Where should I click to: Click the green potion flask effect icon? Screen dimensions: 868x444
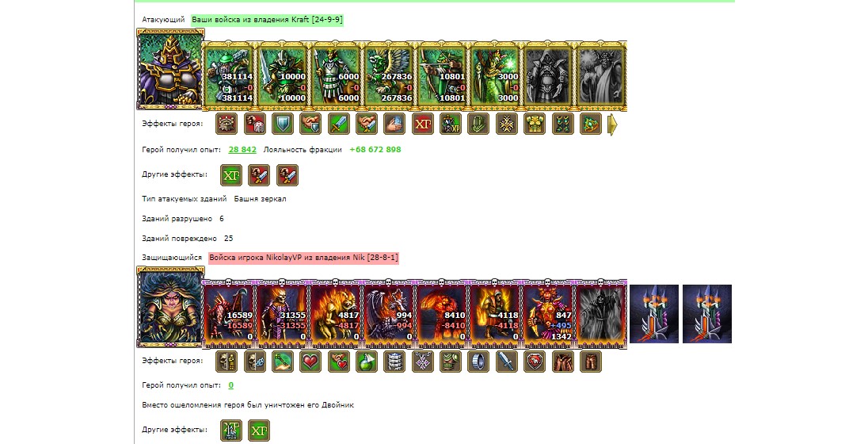[367, 362]
